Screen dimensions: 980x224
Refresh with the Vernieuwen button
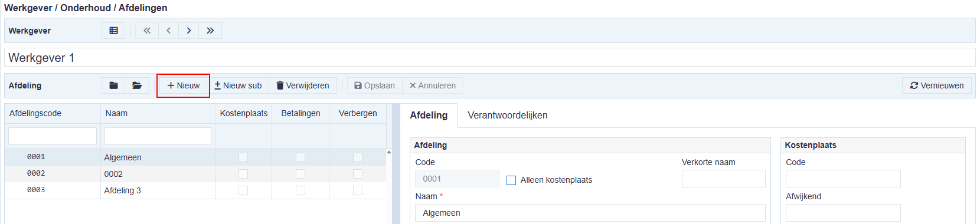pos(937,85)
